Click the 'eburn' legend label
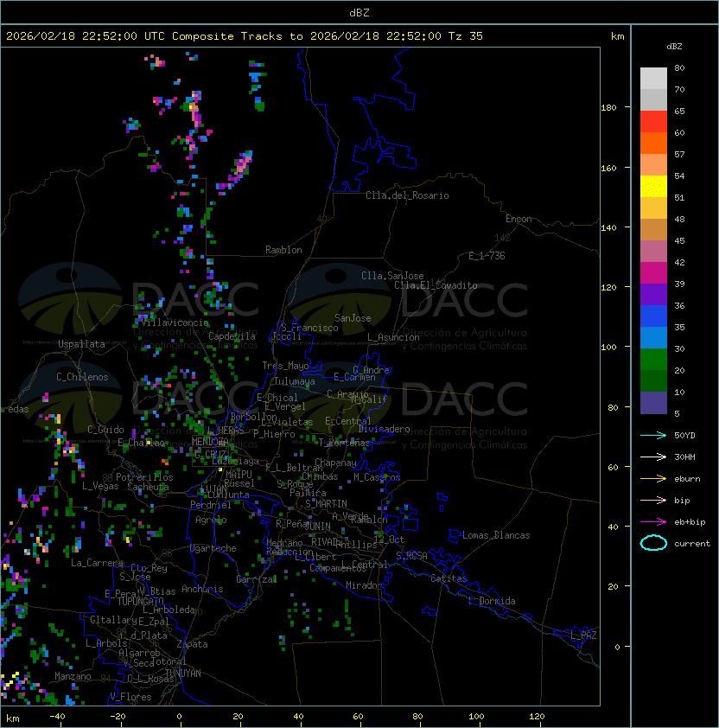The height and width of the screenshot is (728, 719). [687, 479]
